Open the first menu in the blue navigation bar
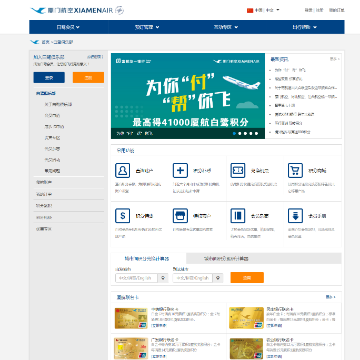360x360 pixels. pyautogui.click(x=68, y=27)
